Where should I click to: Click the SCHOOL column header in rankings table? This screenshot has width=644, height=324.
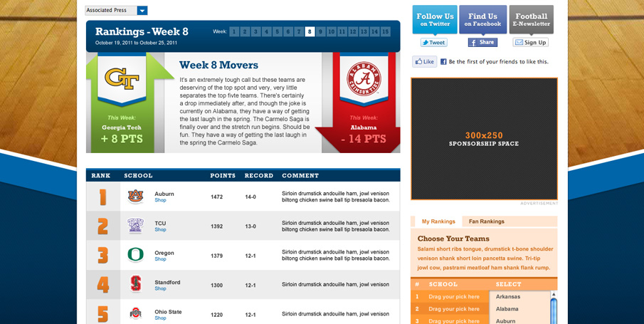click(x=139, y=176)
